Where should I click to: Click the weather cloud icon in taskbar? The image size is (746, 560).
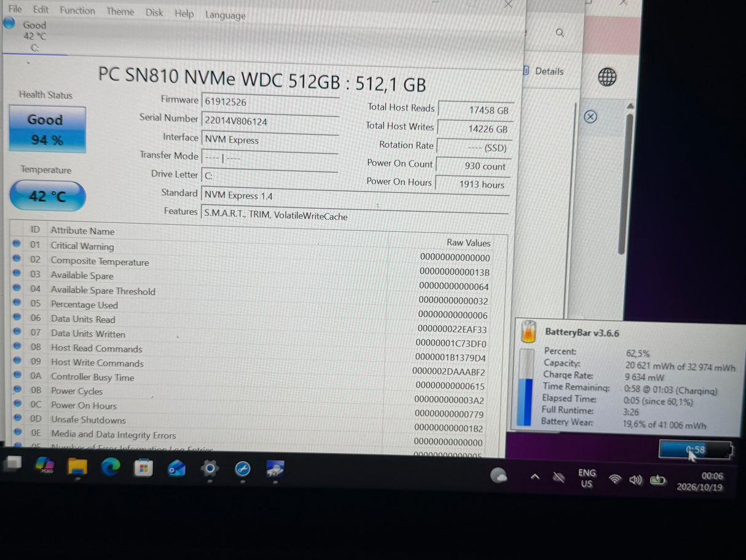coord(498,475)
